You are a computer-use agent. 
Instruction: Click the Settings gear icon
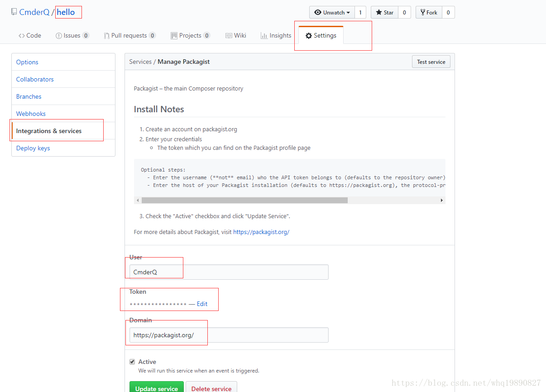pyautogui.click(x=309, y=36)
